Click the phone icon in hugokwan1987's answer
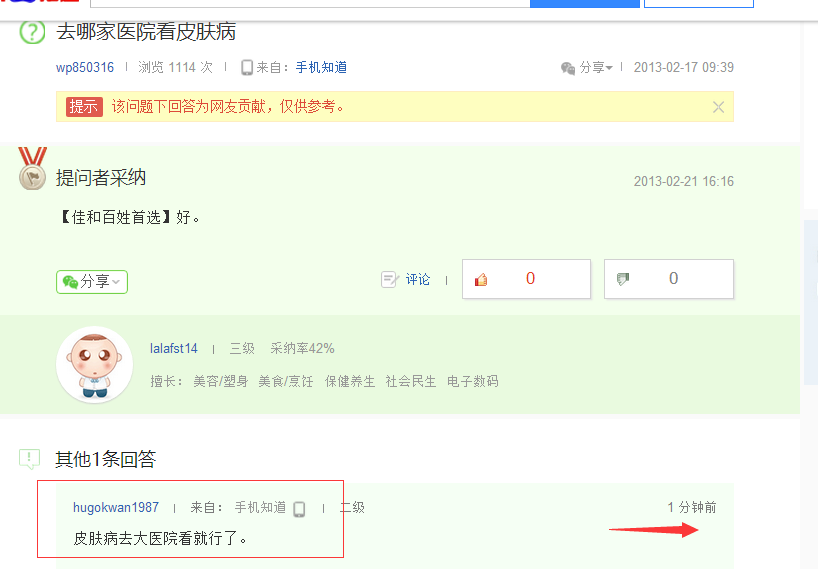The width and height of the screenshot is (818, 569). [x=299, y=509]
